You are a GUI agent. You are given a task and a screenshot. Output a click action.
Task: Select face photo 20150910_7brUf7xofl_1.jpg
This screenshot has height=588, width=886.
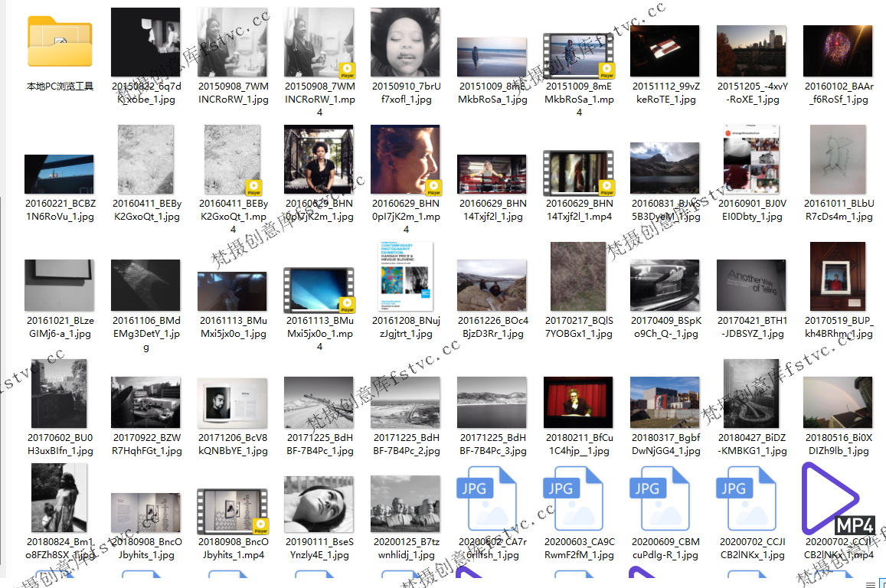point(405,42)
